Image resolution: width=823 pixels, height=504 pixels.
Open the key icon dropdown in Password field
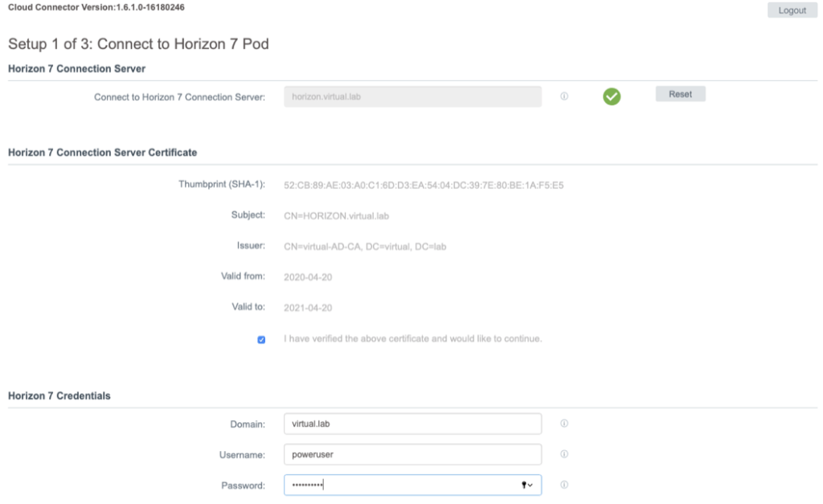(527, 485)
